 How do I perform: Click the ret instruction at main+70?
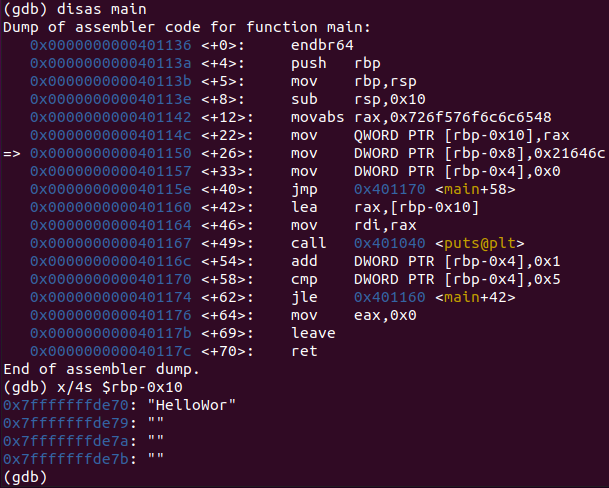(x=304, y=351)
